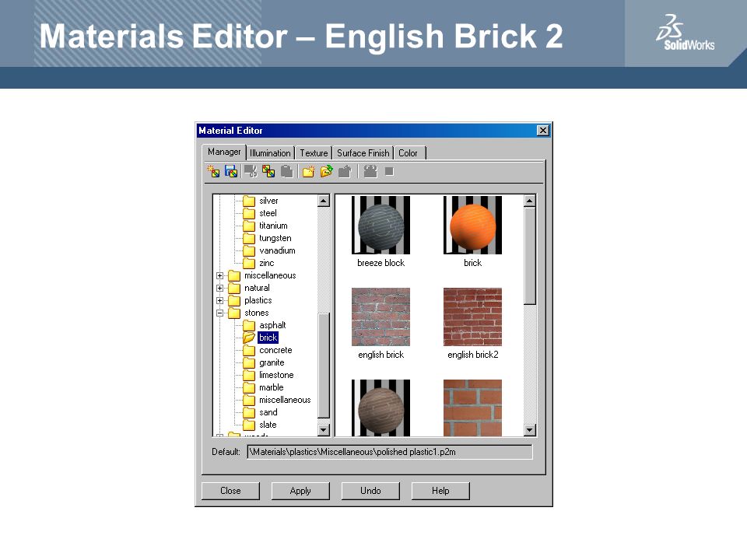Click the titanium folder icon
The image size is (747, 560).
point(249,226)
